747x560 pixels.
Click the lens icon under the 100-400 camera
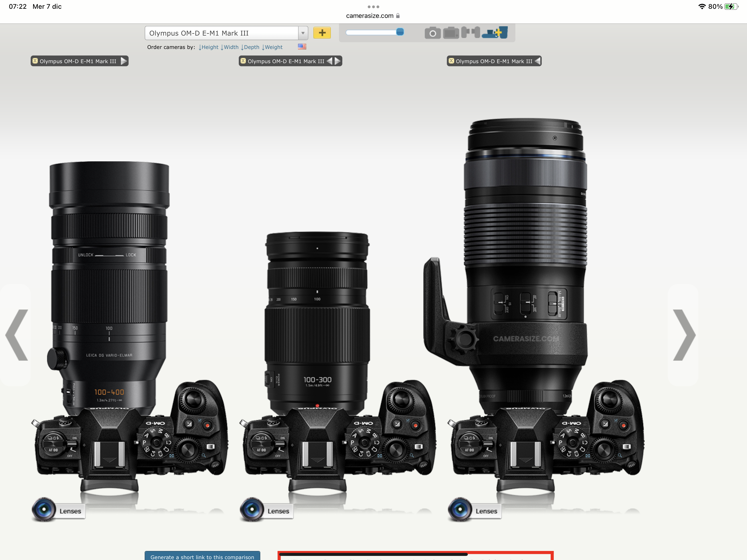pos(44,509)
